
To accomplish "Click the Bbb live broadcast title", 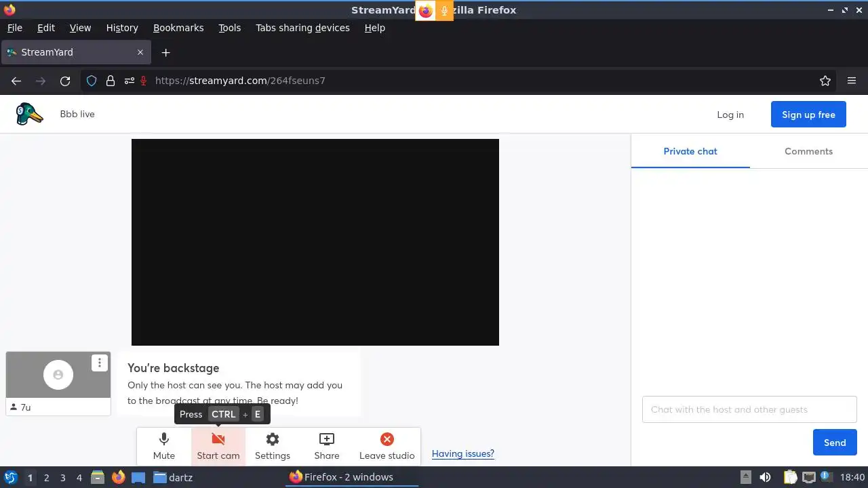I will [x=77, y=114].
